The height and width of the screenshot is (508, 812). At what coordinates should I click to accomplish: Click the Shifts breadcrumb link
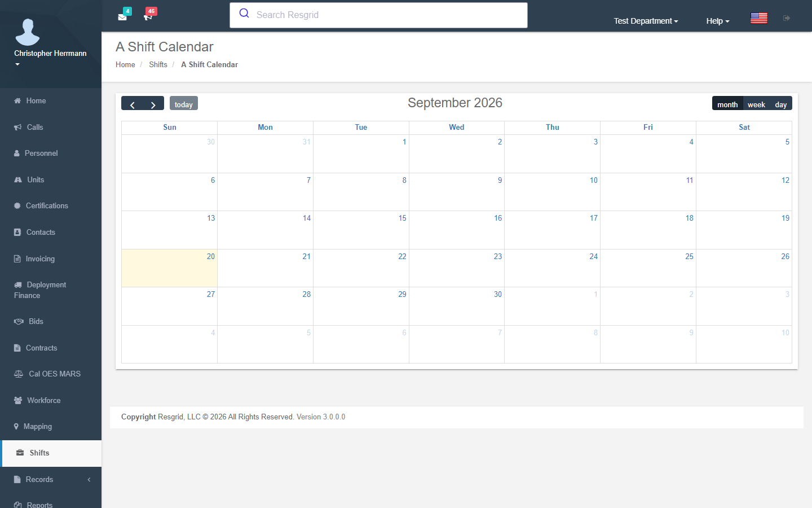(x=158, y=64)
